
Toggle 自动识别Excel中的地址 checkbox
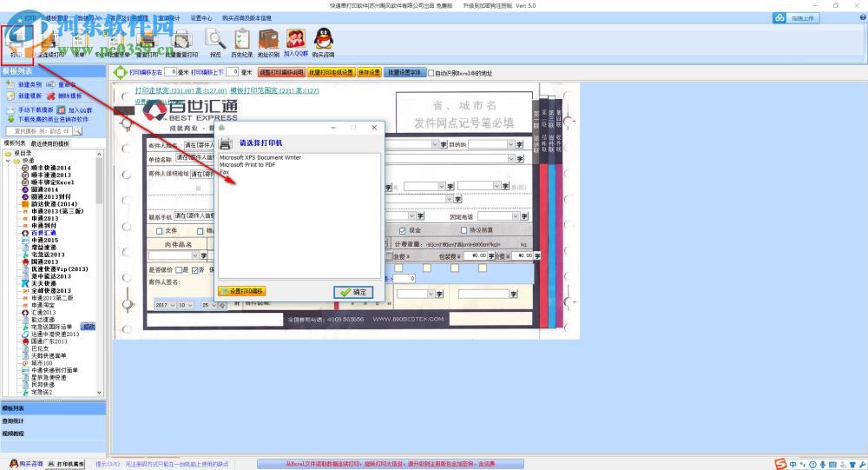[x=431, y=73]
